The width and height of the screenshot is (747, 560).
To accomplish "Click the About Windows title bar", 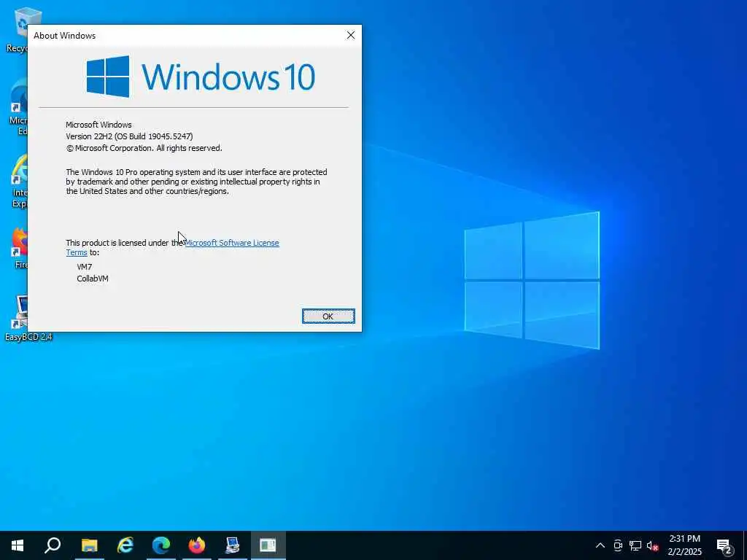I will [183, 35].
